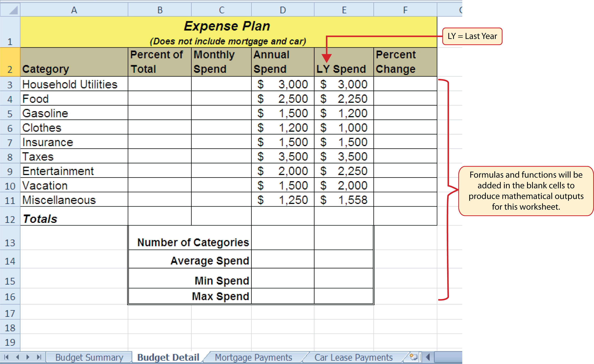
Task: Jump to first sheet with navigation arrow
Action: point(7,357)
